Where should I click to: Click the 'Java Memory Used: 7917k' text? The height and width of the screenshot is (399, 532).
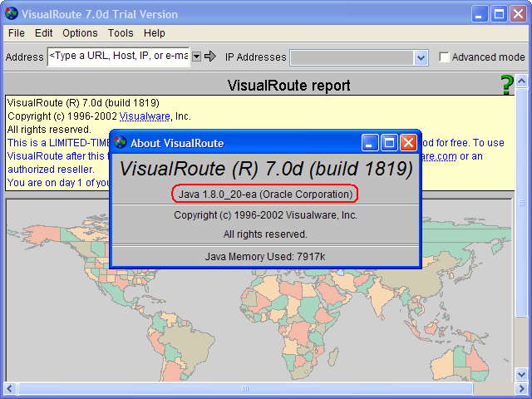tap(265, 257)
